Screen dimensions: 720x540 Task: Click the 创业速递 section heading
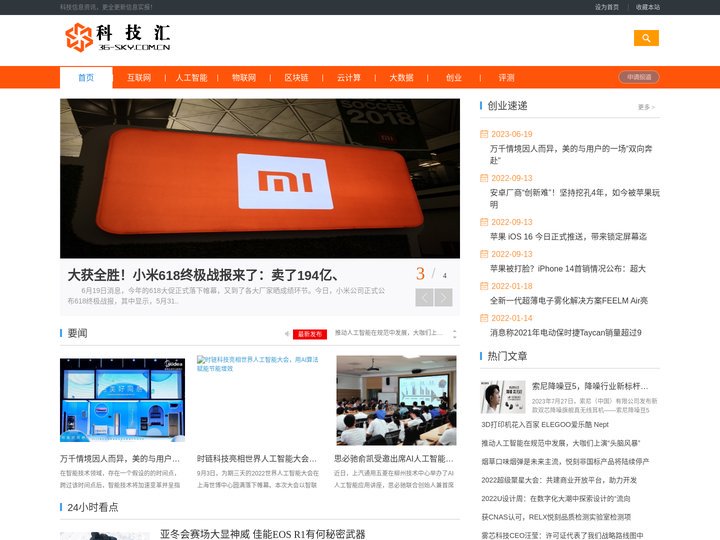(507, 106)
